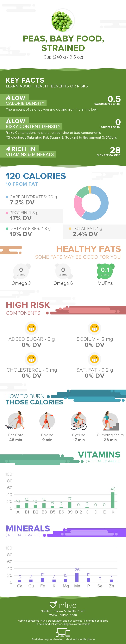Click the Mn bar in Minerals chart
The height and width of the screenshot is (644, 126).
[x=77, y=577]
